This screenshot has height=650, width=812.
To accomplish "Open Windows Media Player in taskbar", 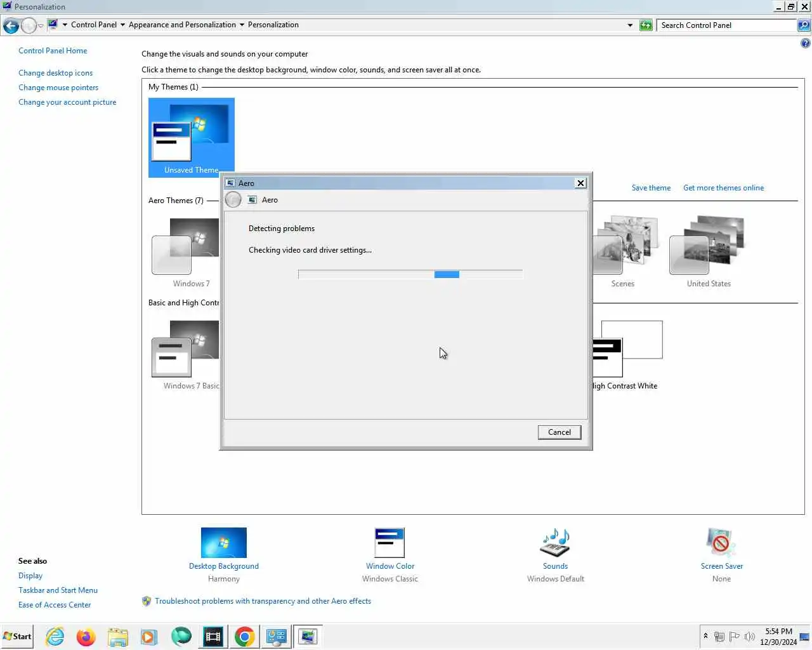I will (x=149, y=637).
